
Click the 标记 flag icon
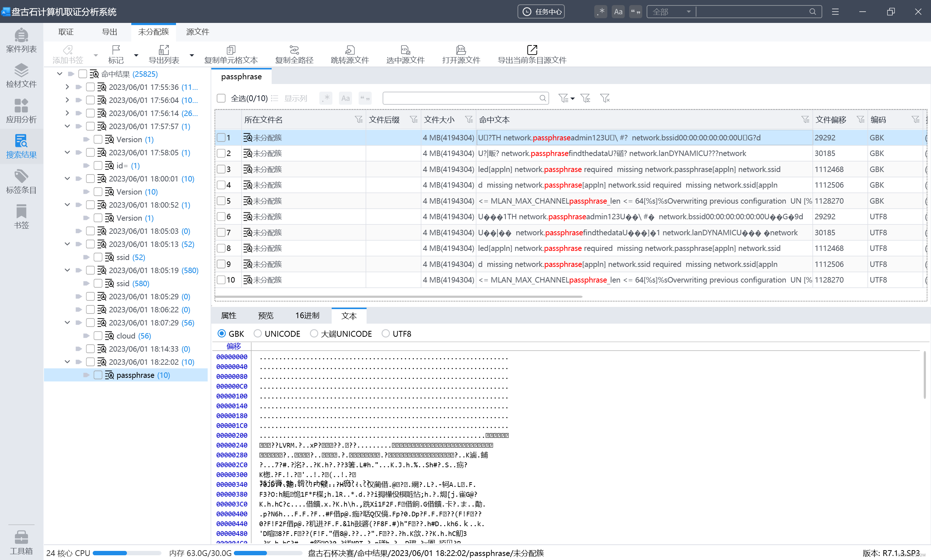click(116, 49)
